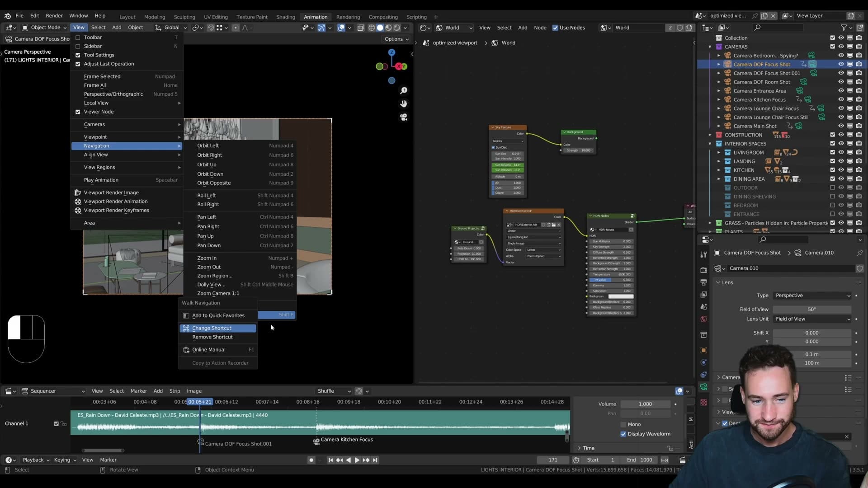Uncheck Adjust Last Operation option
868x488 pixels.
point(78,64)
